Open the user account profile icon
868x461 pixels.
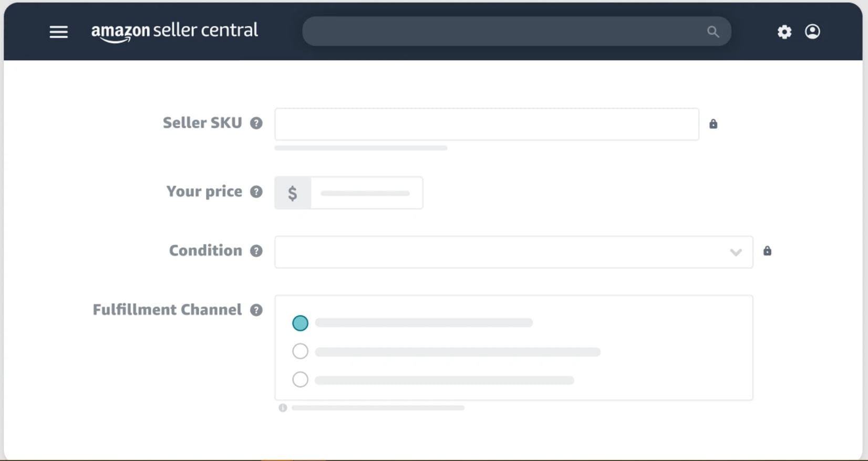pyautogui.click(x=812, y=32)
